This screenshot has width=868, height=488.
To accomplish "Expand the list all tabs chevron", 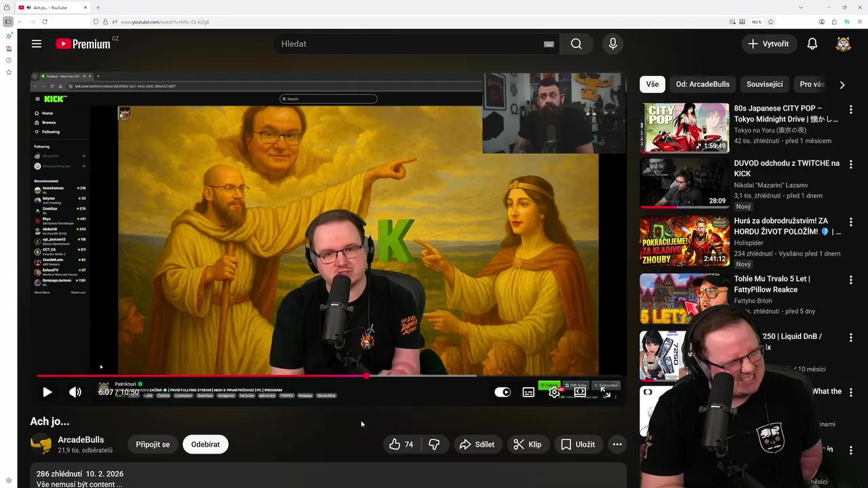I will (801, 7).
